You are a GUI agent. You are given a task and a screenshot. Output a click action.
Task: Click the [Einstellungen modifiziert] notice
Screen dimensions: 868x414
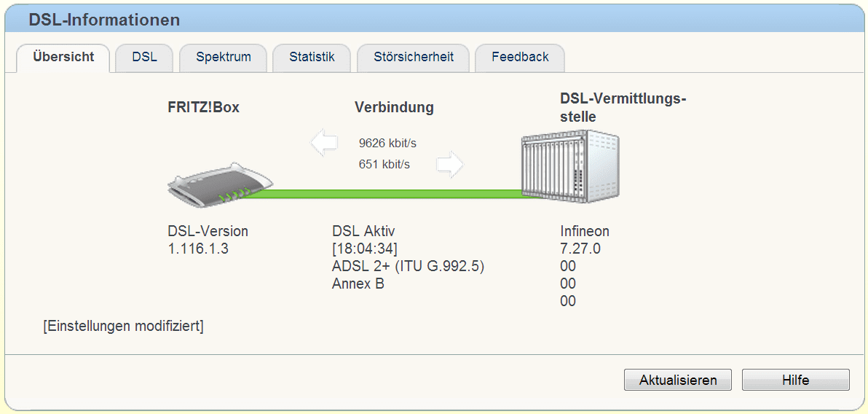point(123,326)
